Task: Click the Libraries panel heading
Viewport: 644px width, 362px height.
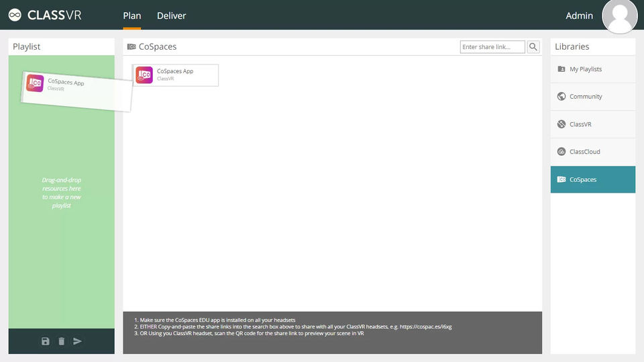Action: pos(572,46)
